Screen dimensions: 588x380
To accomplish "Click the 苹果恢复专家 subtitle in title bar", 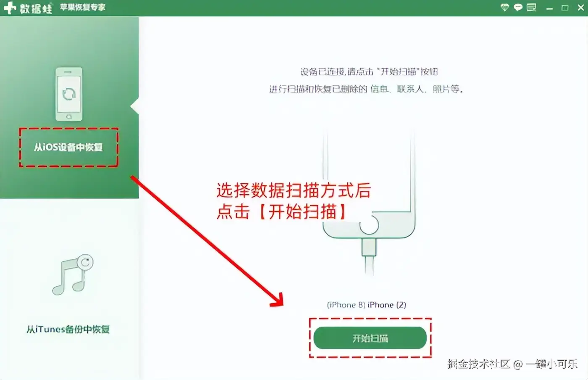I will point(83,7).
